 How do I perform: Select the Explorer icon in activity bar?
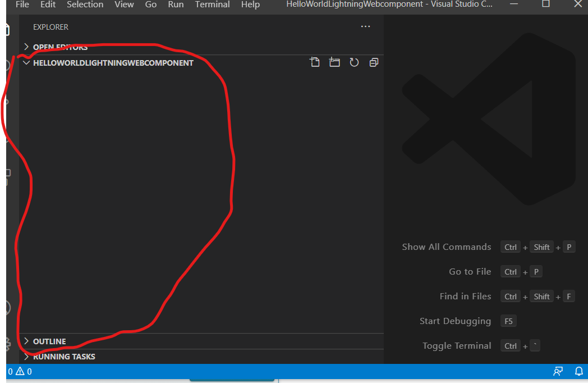[x=7, y=29]
